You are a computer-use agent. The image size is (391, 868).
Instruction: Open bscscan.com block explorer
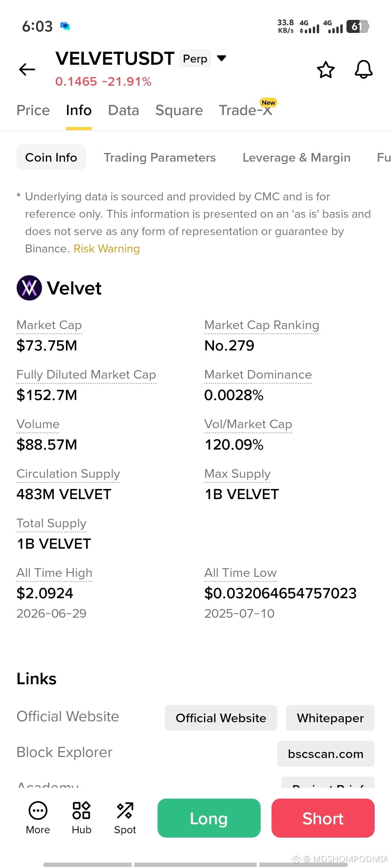tap(326, 754)
